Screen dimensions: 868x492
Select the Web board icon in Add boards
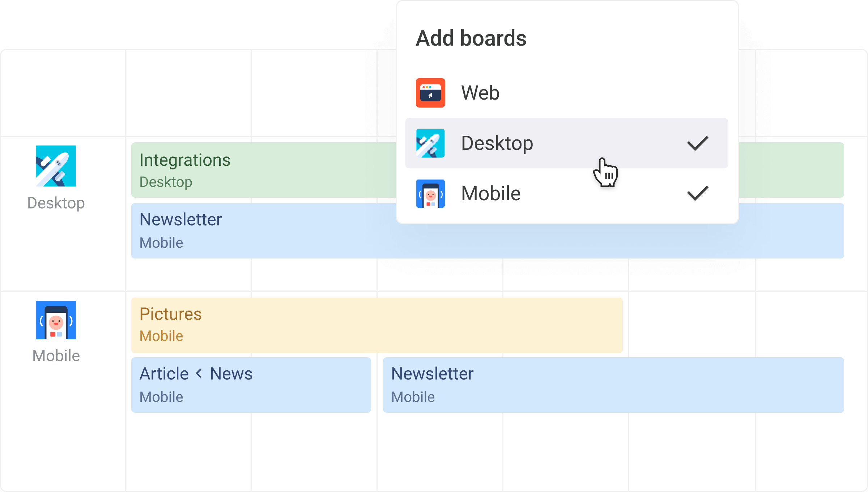pyautogui.click(x=430, y=93)
